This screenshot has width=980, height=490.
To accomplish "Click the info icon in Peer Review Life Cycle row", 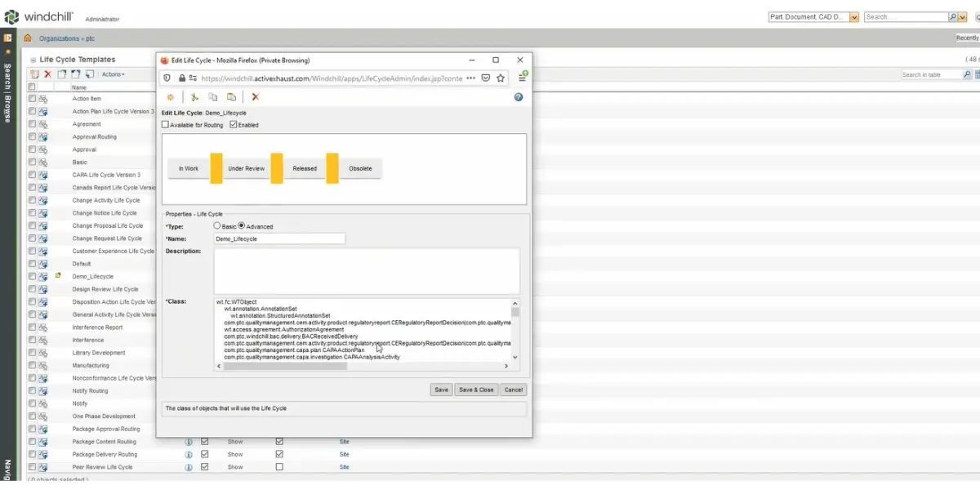I will pos(189,467).
